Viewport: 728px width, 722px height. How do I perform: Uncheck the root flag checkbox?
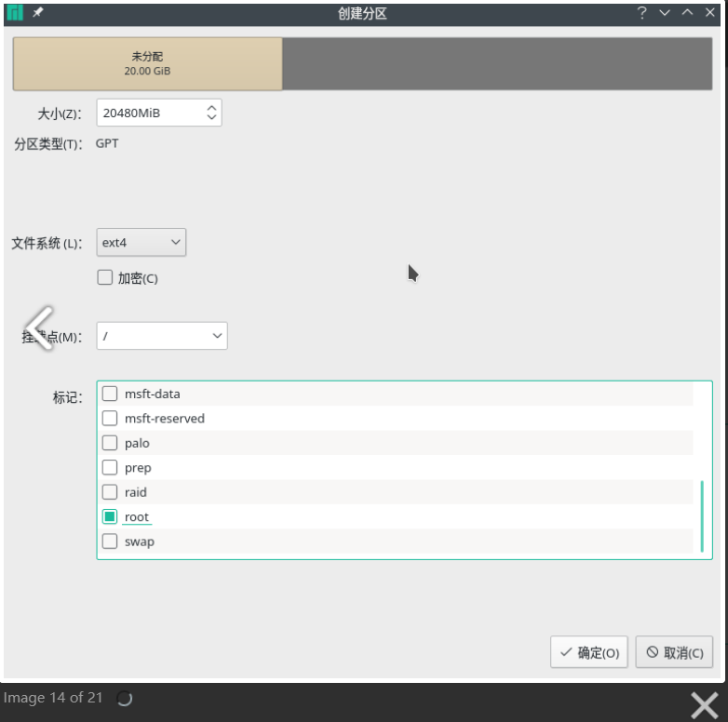110,517
